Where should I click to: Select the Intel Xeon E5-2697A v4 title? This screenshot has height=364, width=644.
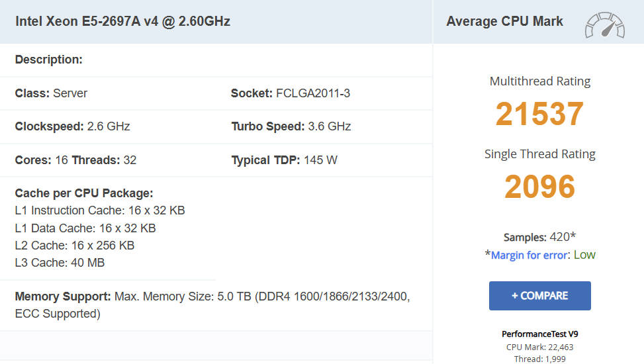[x=123, y=21]
